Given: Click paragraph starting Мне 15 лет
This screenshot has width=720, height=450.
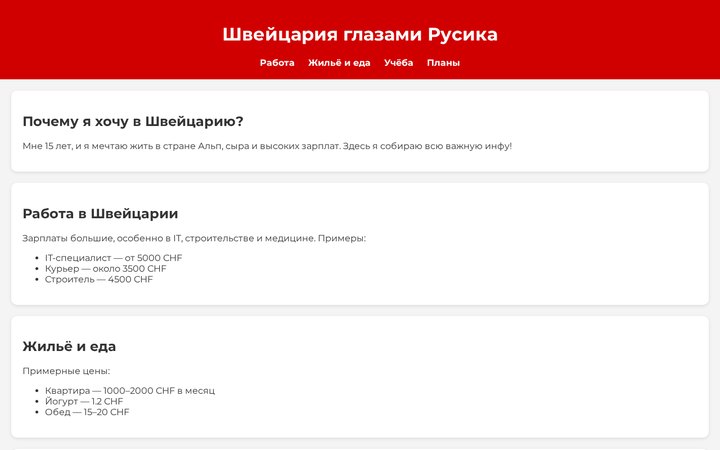Looking at the screenshot, I should 267,146.
